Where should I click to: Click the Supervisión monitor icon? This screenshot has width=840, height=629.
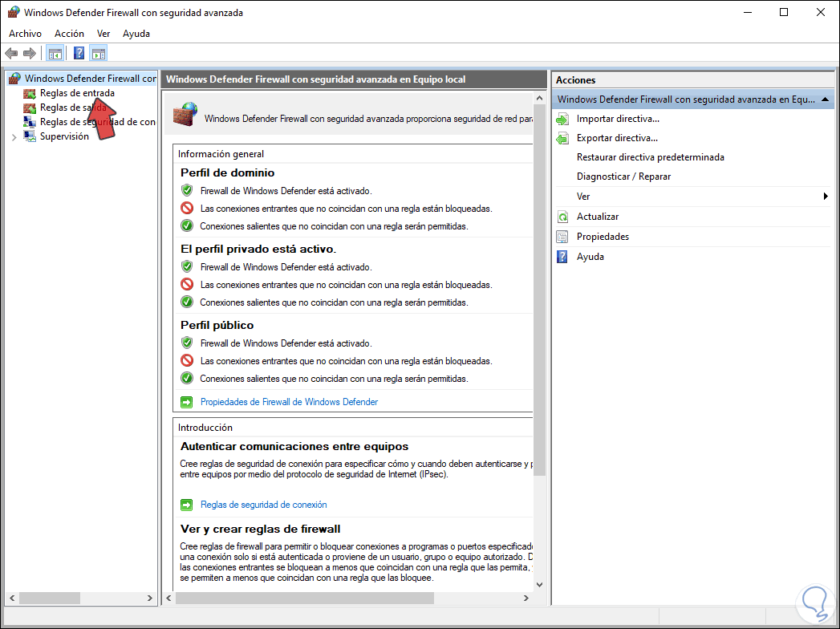[x=30, y=136]
